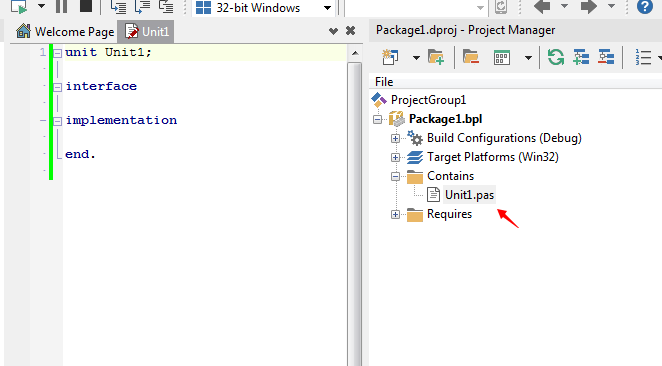
Task: Click the Expand All tree icon
Action: (x=581, y=57)
